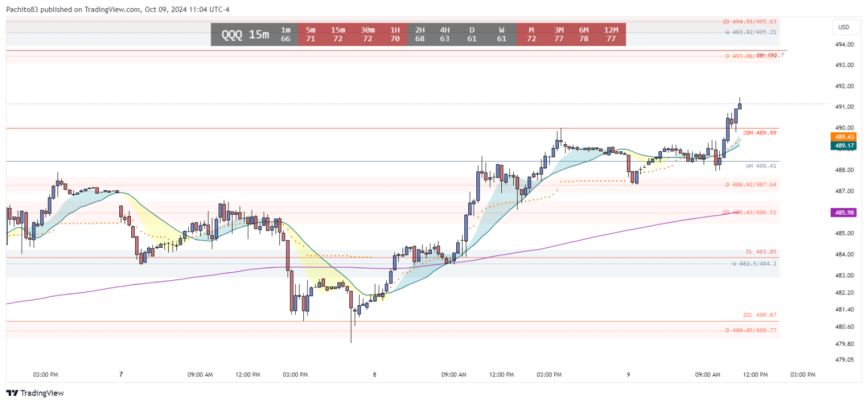The height and width of the screenshot is (404, 868).
Task: Click the orange 489.43 price tag
Action: tap(844, 137)
